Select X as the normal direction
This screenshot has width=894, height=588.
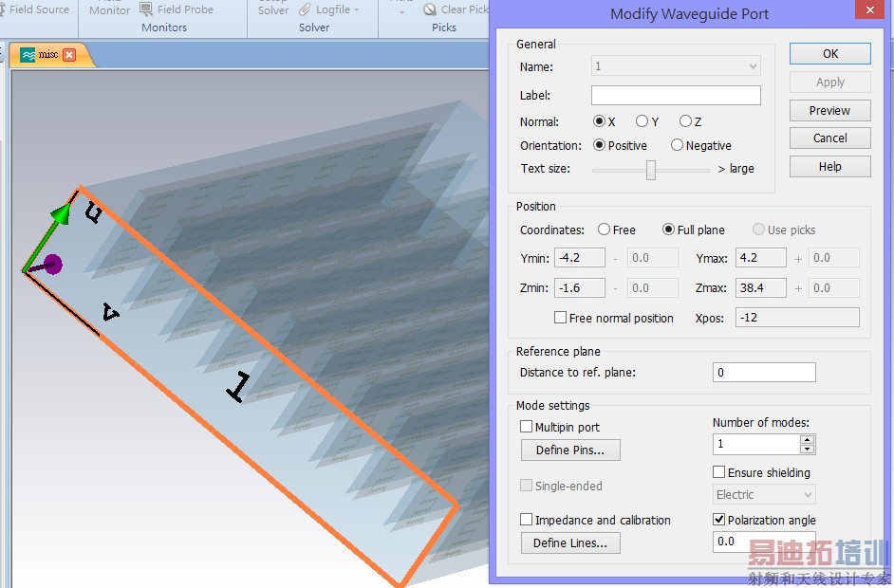pos(599,120)
